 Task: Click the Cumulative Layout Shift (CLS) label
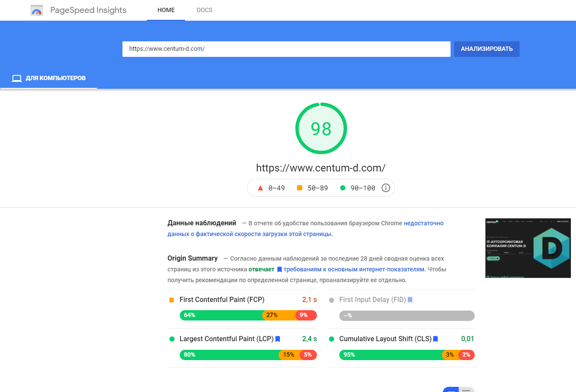385,339
